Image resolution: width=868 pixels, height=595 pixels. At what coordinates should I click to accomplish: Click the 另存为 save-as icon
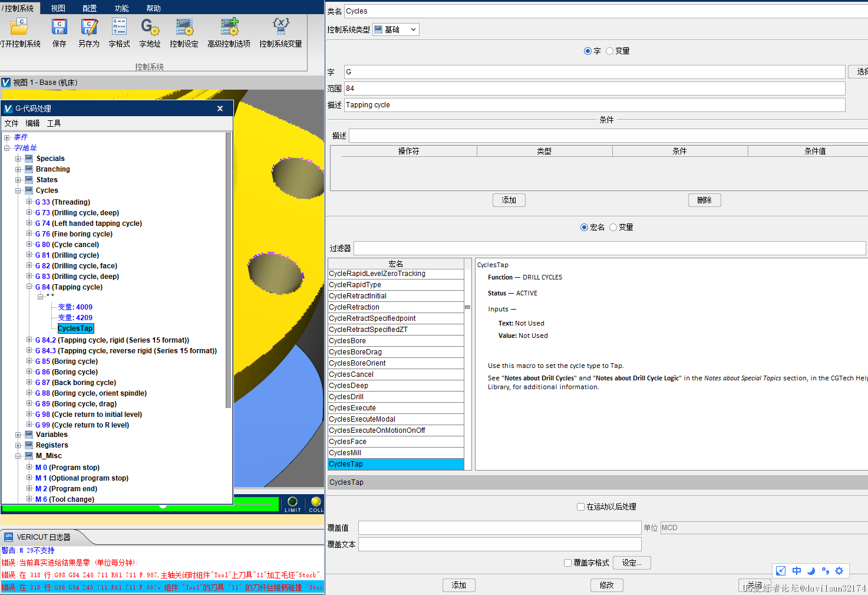coord(90,27)
